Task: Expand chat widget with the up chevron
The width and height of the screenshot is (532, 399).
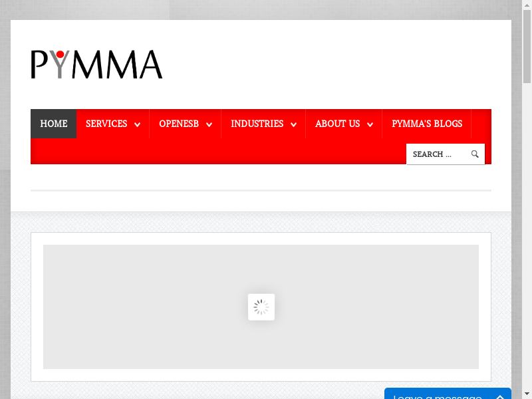Action: pos(499,396)
